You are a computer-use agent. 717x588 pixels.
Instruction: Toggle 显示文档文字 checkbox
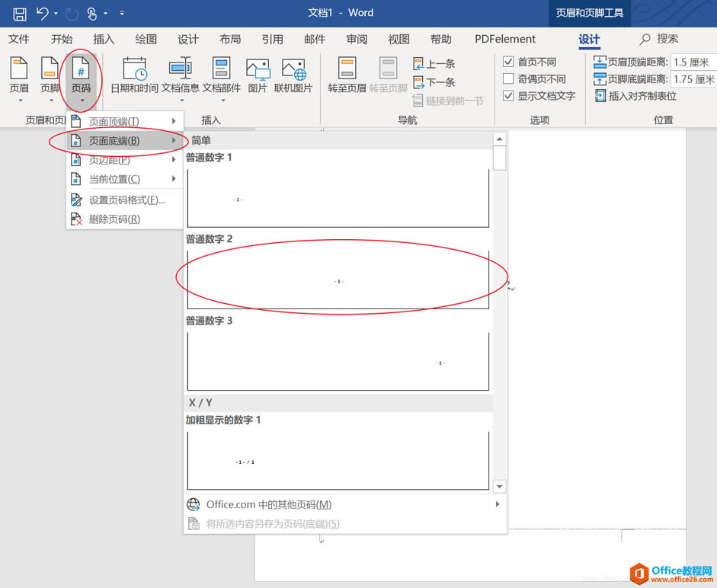[508, 96]
